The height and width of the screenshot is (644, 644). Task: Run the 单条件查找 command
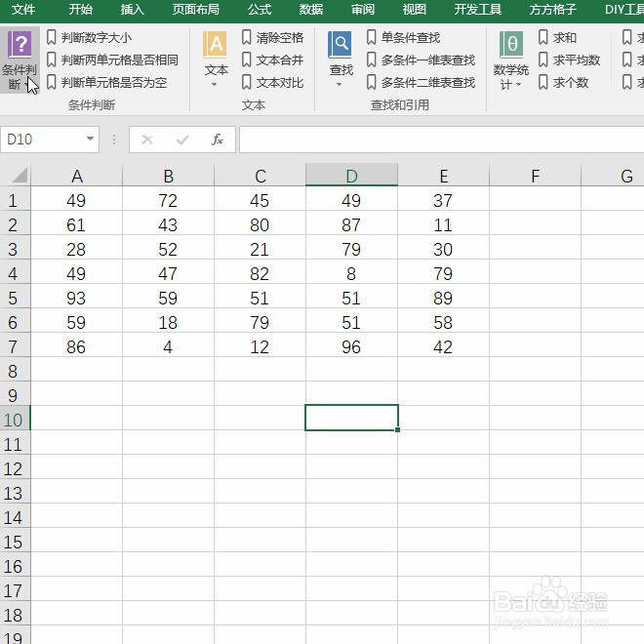click(411, 38)
